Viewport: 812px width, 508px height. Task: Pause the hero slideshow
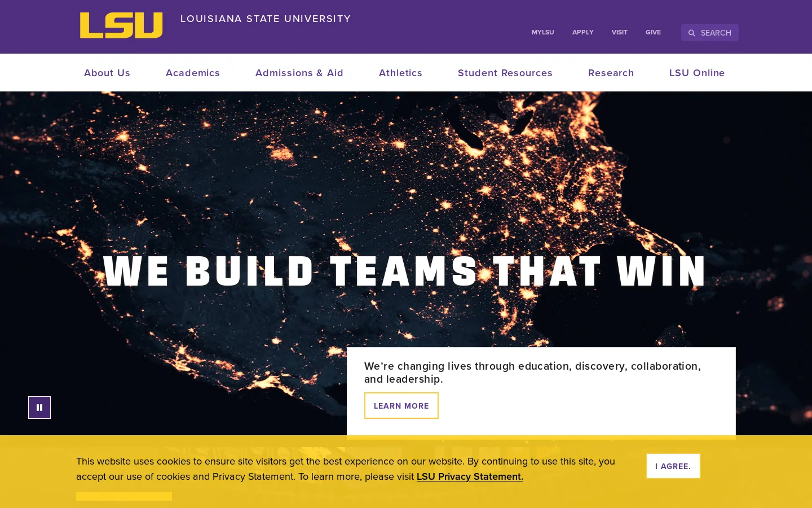[x=39, y=408]
